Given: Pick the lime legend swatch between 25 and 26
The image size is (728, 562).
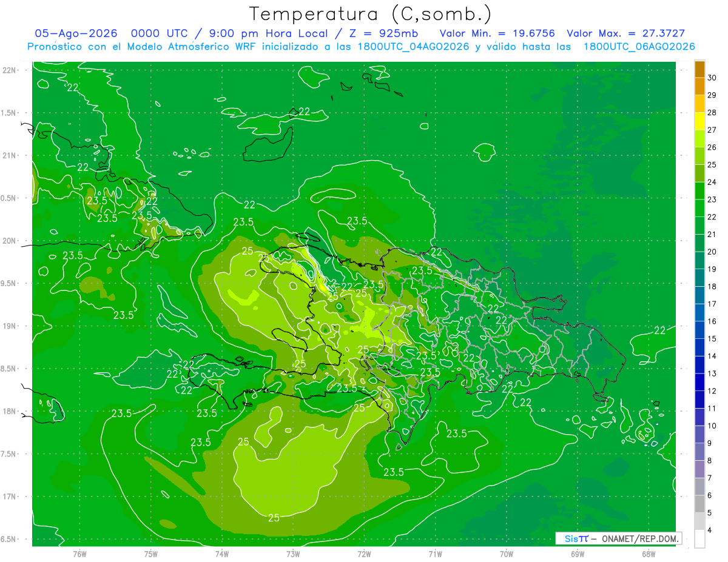Looking at the screenshot, I should [x=699, y=156].
